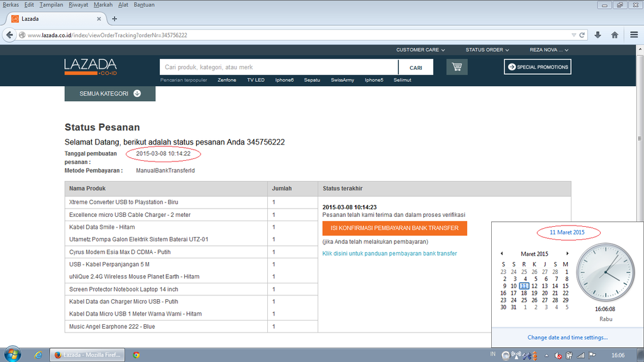Open the Bantuan menu

point(144,5)
